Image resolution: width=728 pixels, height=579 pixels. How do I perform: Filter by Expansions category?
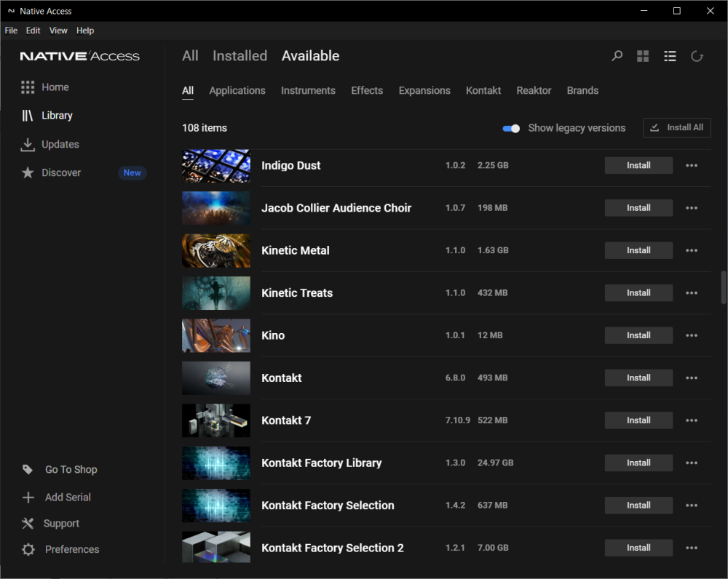(x=424, y=90)
